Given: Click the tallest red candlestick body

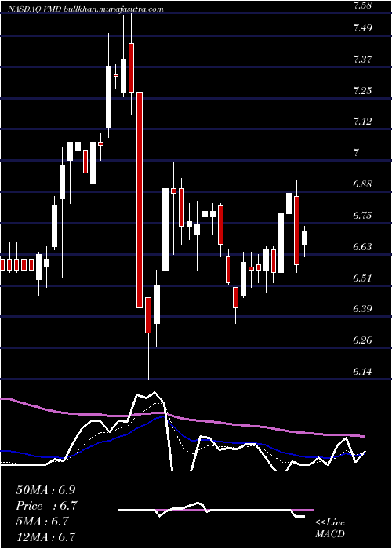Looking at the screenshot, I should coord(140,200).
